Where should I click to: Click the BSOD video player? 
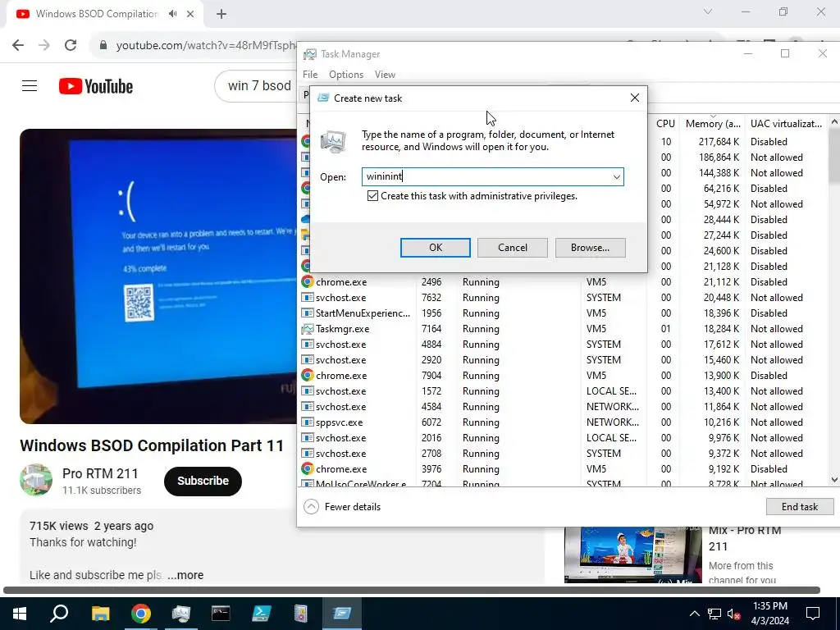(x=158, y=276)
